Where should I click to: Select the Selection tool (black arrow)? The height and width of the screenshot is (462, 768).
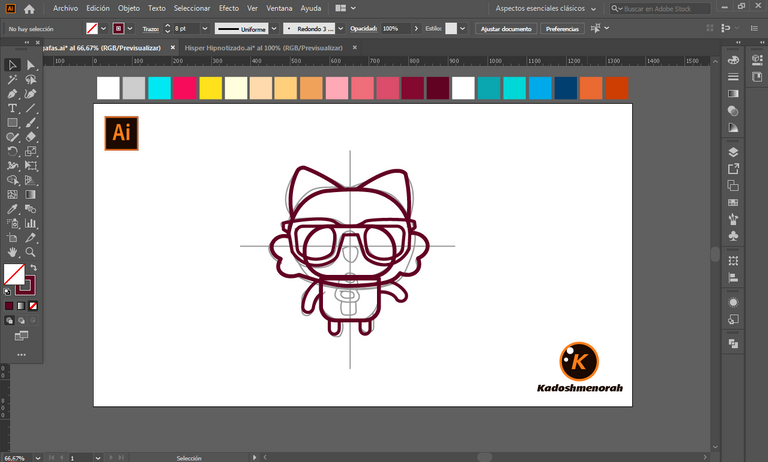coord(12,65)
